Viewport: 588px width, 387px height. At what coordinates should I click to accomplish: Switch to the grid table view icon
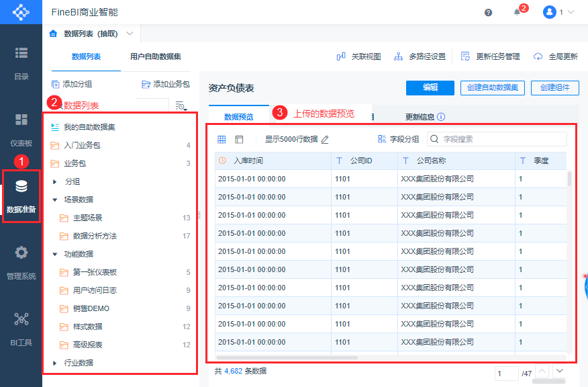pyautogui.click(x=222, y=140)
